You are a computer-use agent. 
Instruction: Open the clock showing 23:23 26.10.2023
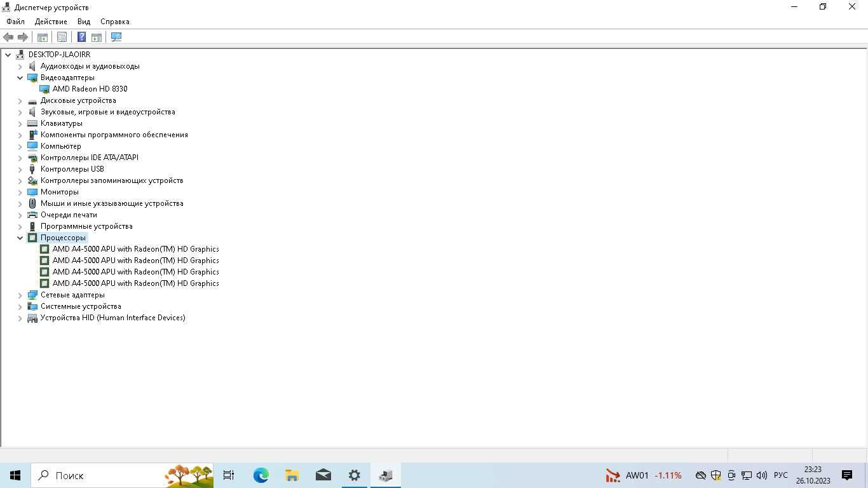813,475
